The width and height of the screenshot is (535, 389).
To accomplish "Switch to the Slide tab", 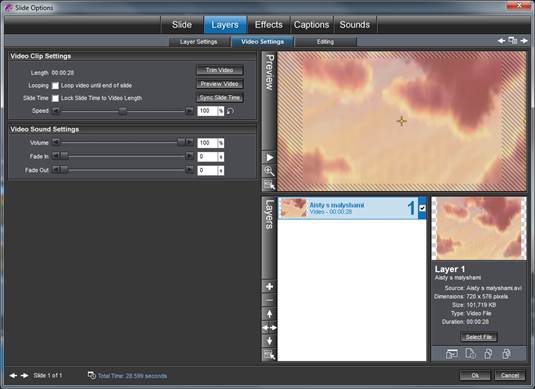I will 182,25.
